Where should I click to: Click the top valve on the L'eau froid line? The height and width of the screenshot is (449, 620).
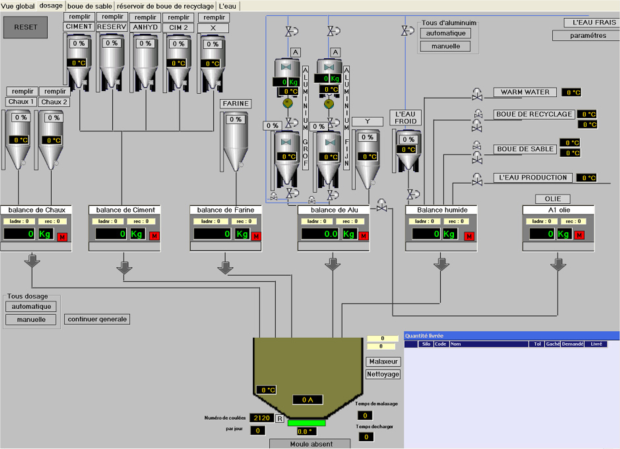[408, 30]
